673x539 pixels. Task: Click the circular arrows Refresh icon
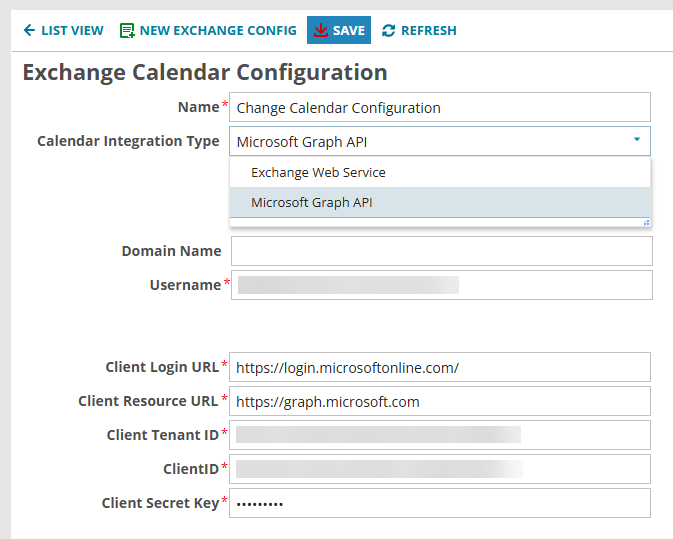click(x=388, y=31)
